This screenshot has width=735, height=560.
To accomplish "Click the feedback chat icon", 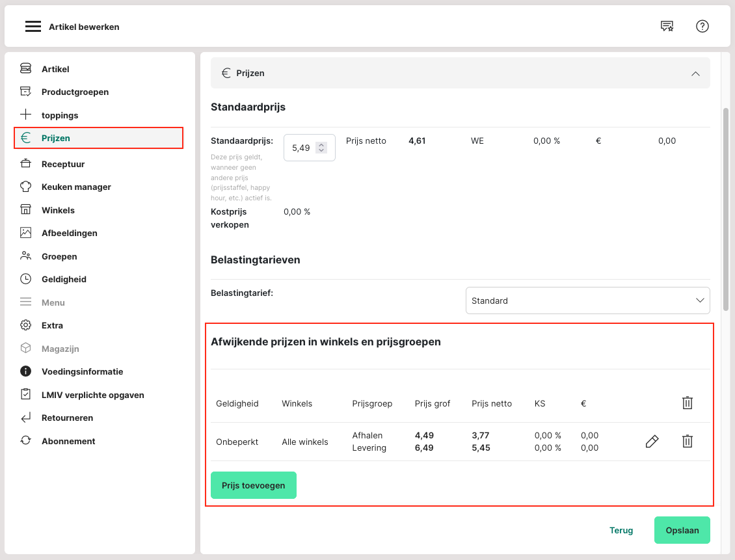I will (667, 26).
